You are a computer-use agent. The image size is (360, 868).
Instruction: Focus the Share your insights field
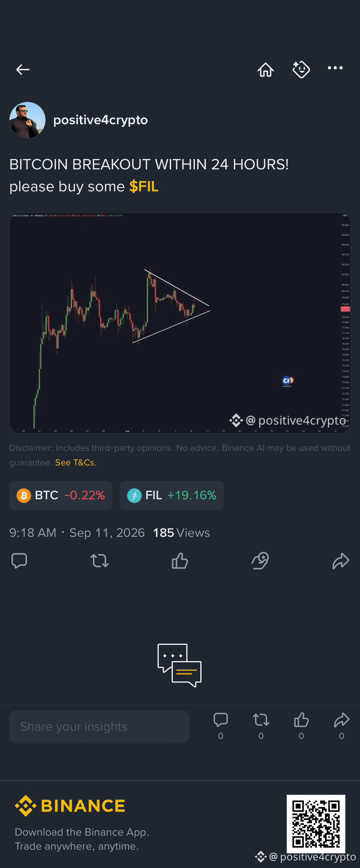point(99,727)
